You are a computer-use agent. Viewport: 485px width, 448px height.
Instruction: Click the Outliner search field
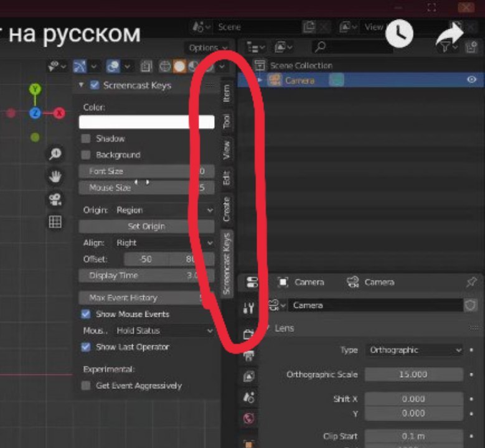[x=352, y=47]
